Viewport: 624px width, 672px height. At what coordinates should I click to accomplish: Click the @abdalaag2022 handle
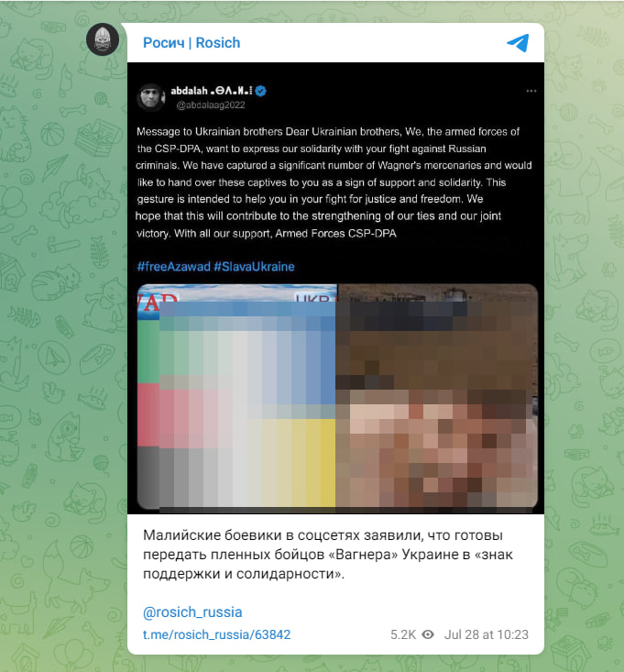(x=210, y=105)
